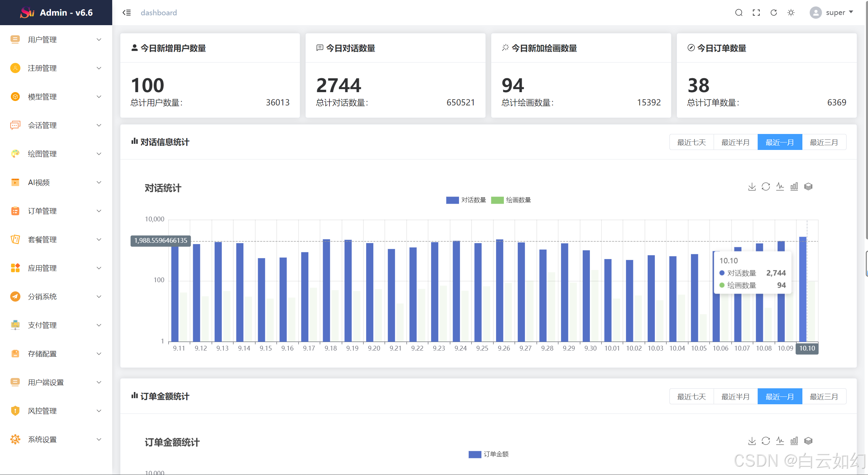Select 最近三月 in 订单金额统计

824,396
